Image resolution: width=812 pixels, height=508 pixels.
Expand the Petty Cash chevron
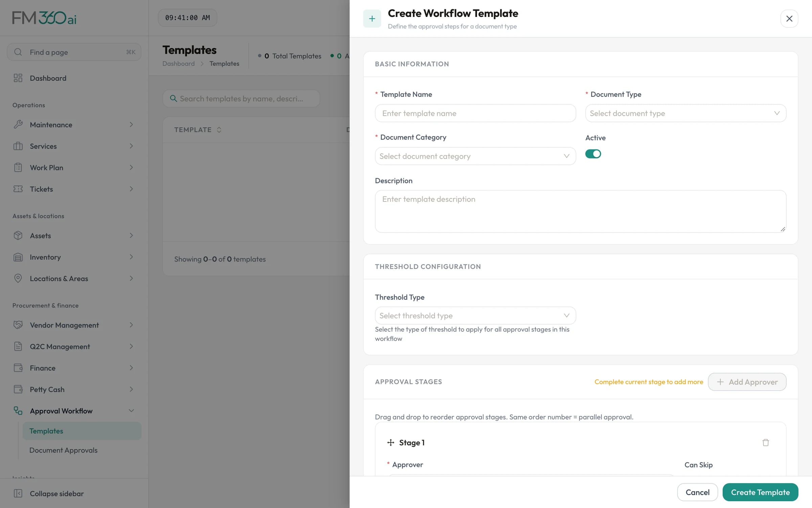point(131,389)
